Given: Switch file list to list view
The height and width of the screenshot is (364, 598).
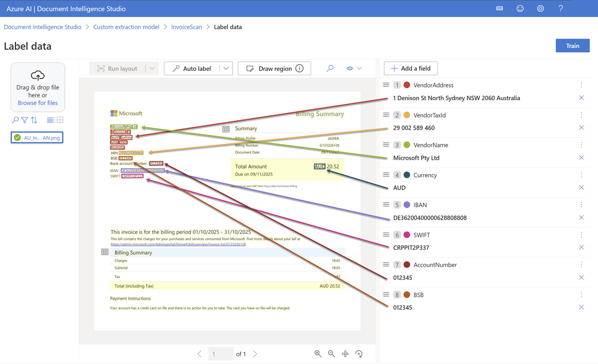Looking at the screenshot, I should tap(50, 120).
